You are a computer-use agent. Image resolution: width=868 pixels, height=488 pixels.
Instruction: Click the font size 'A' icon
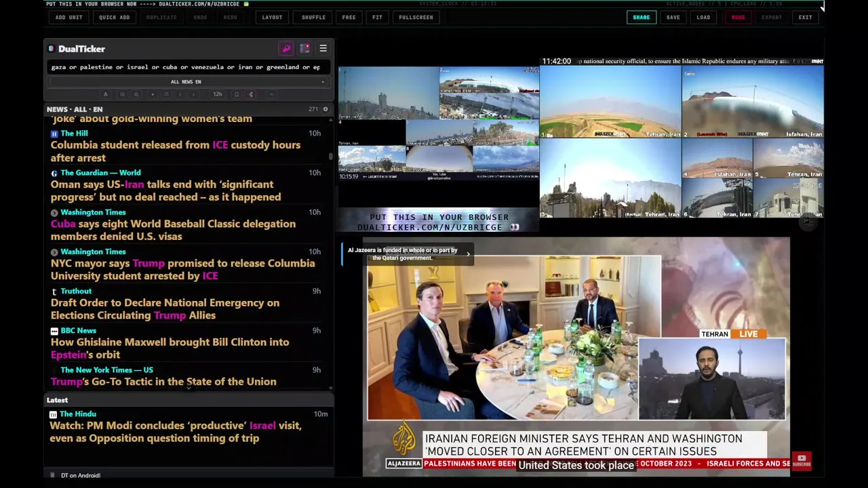point(105,94)
